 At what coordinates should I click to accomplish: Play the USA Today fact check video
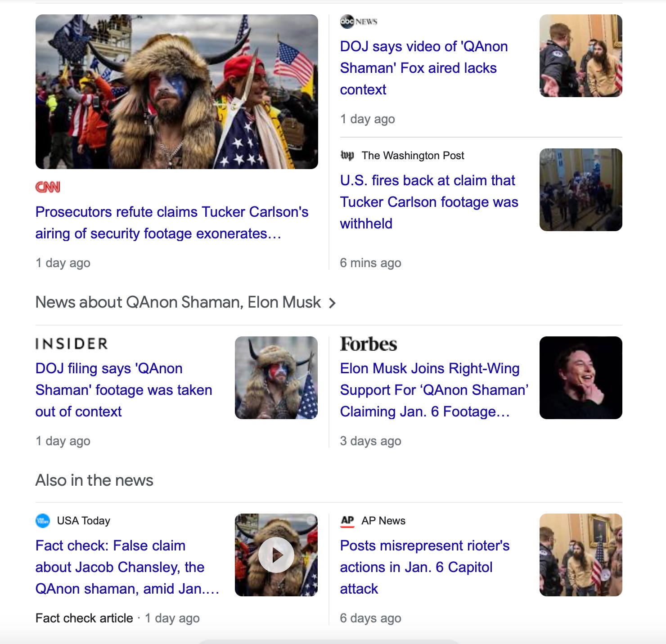click(276, 555)
